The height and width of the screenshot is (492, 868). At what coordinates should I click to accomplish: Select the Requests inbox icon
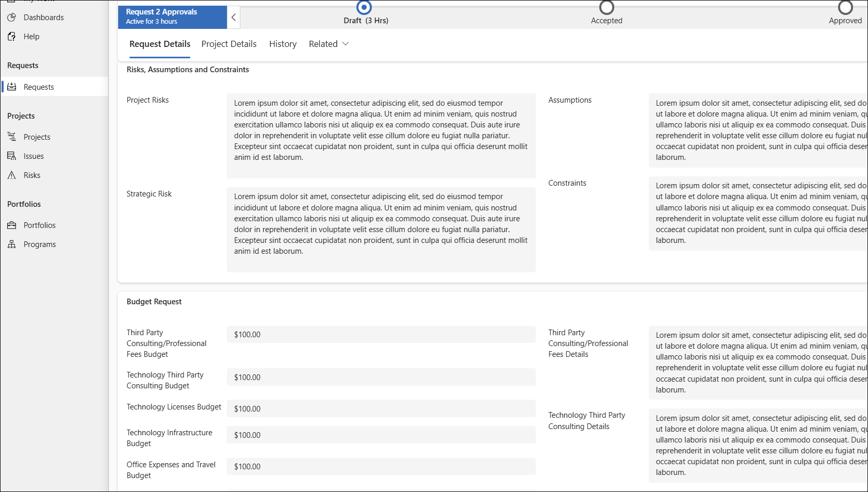click(12, 87)
